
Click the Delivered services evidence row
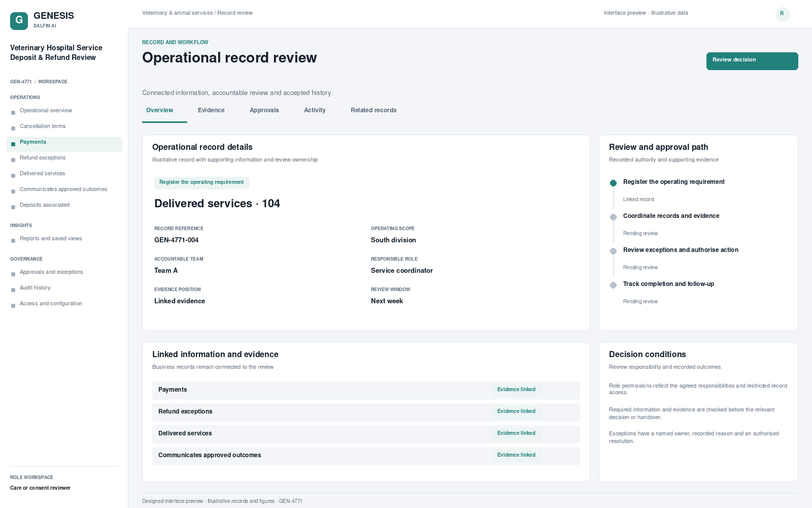click(366, 434)
